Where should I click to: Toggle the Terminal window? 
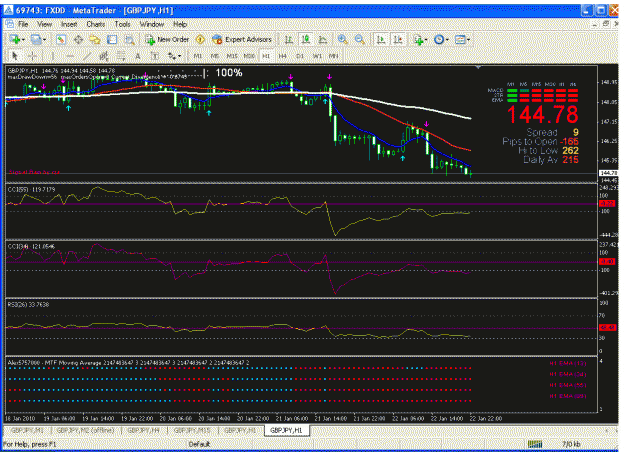(x=112, y=39)
